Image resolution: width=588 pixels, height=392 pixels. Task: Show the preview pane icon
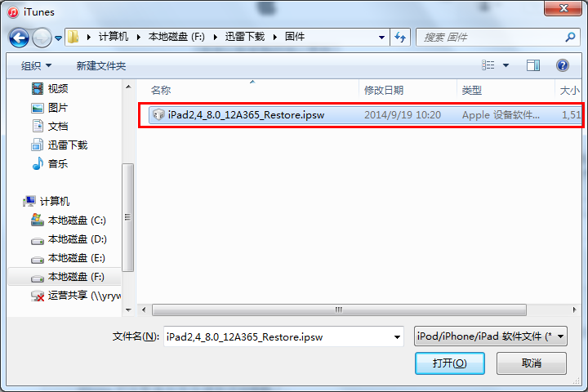coord(532,65)
